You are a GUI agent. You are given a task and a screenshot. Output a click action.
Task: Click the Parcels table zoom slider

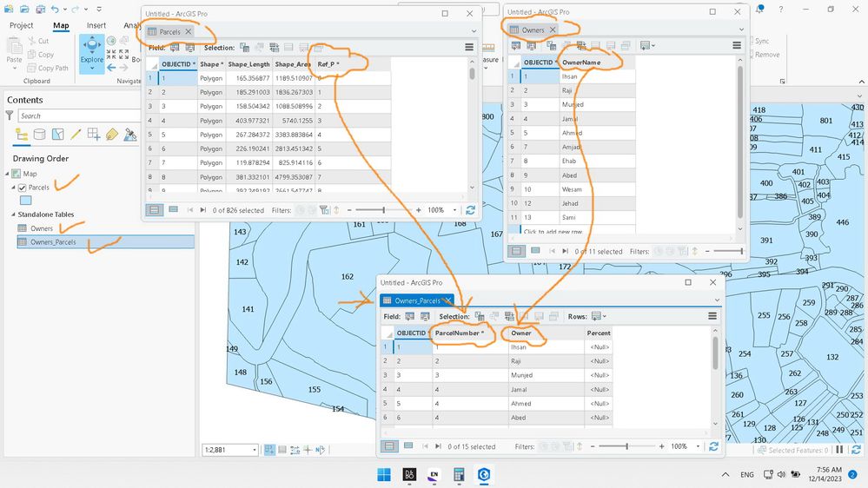click(383, 210)
